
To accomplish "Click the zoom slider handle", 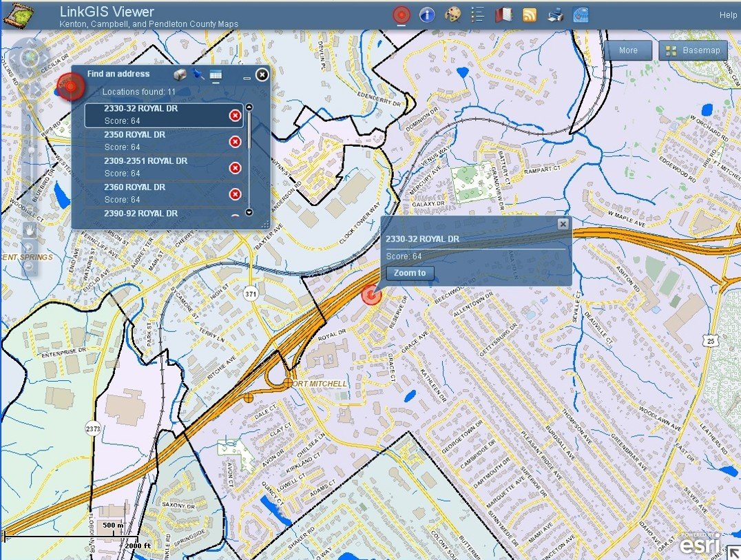I will click(32, 151).
